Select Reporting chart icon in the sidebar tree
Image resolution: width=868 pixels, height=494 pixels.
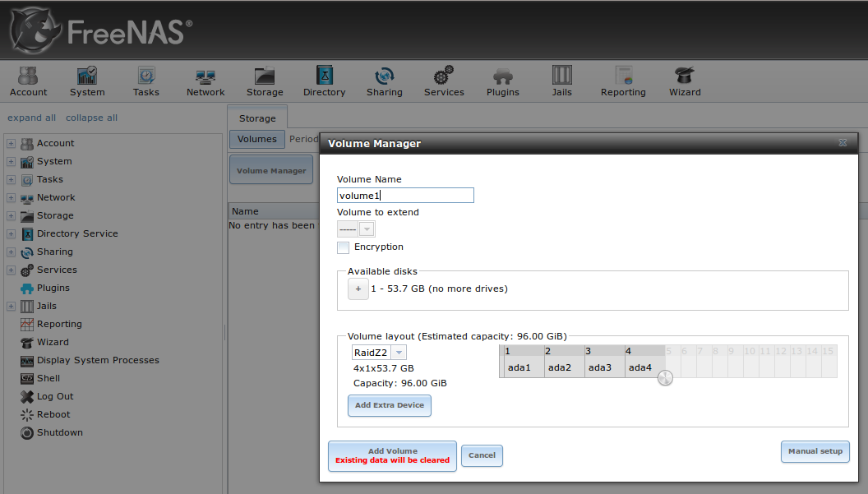[x=27, y=325]
